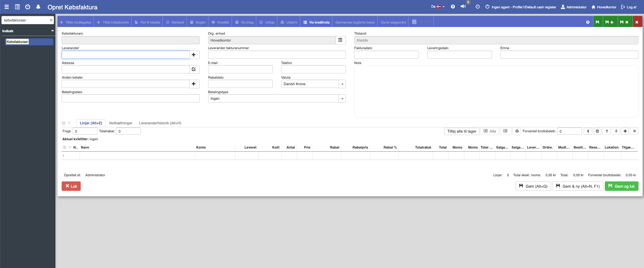Close form with red x icon
Viewport: 644px width, 268px height.
click(x=637, y=22)
